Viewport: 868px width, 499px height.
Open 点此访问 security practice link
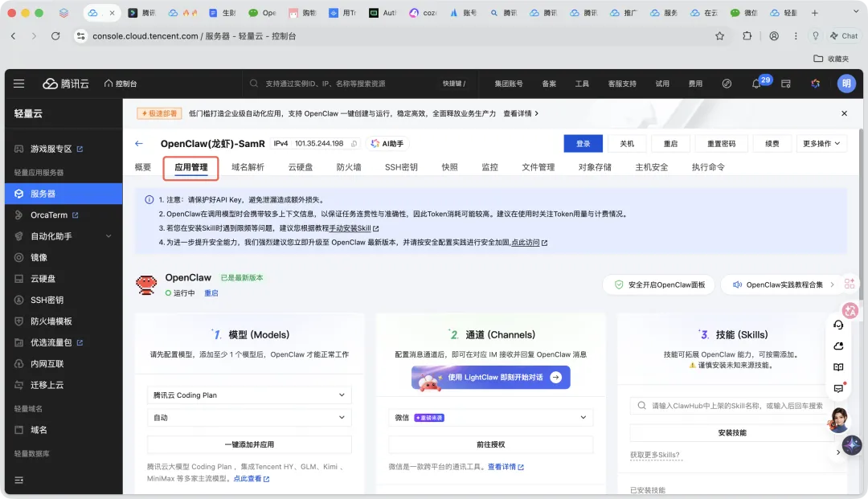pyautogui.click(x=529, y=243)
